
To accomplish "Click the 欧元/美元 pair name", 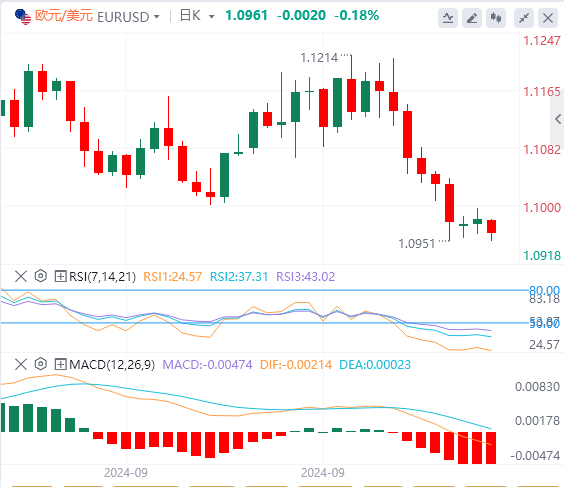I will coord(63,16).
